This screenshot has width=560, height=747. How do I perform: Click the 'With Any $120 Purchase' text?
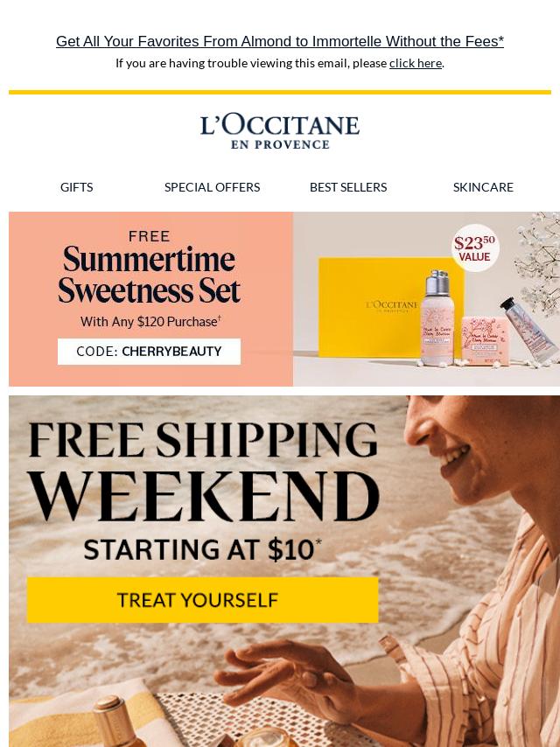coord(150,322)
